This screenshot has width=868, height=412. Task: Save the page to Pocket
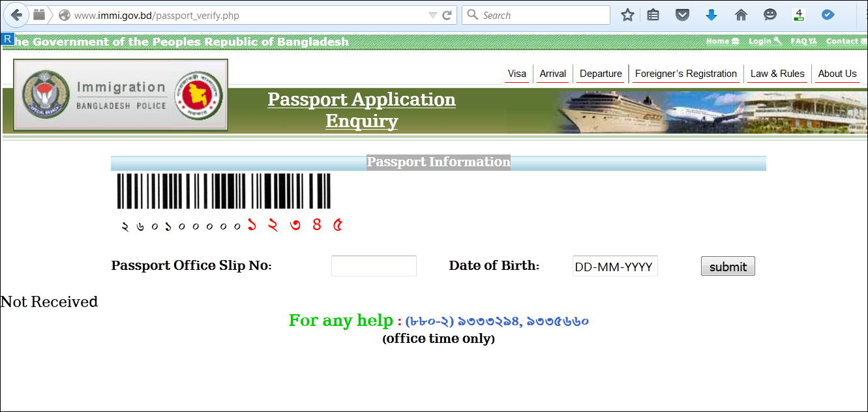coord(682,14)
